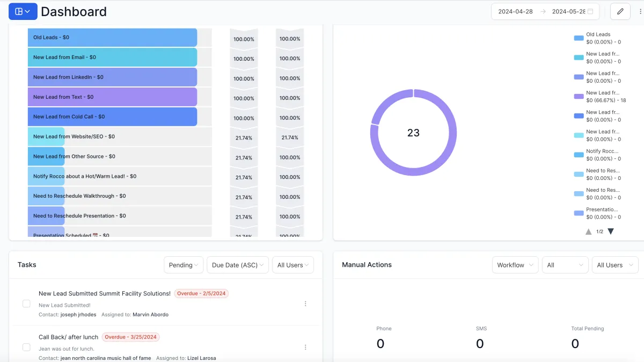The image size is (644, 362).
Task: Open the All Users dropdown in Tasks
Action: 292,265
